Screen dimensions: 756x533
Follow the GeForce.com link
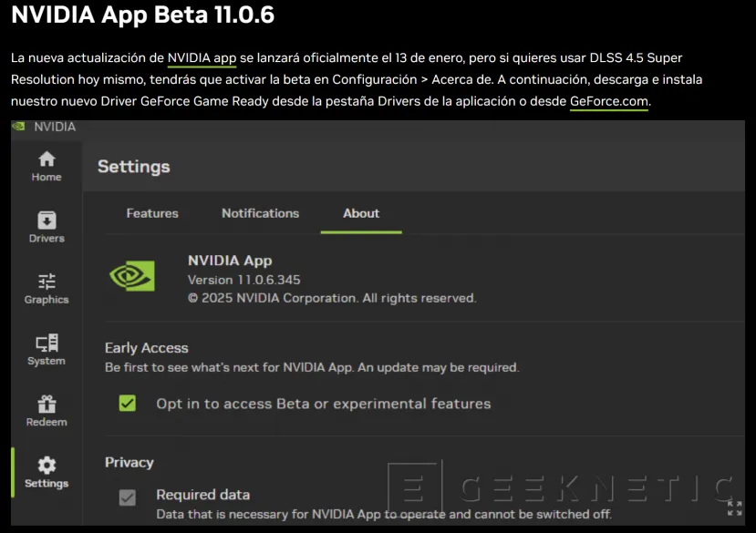[x=608, y=101]
